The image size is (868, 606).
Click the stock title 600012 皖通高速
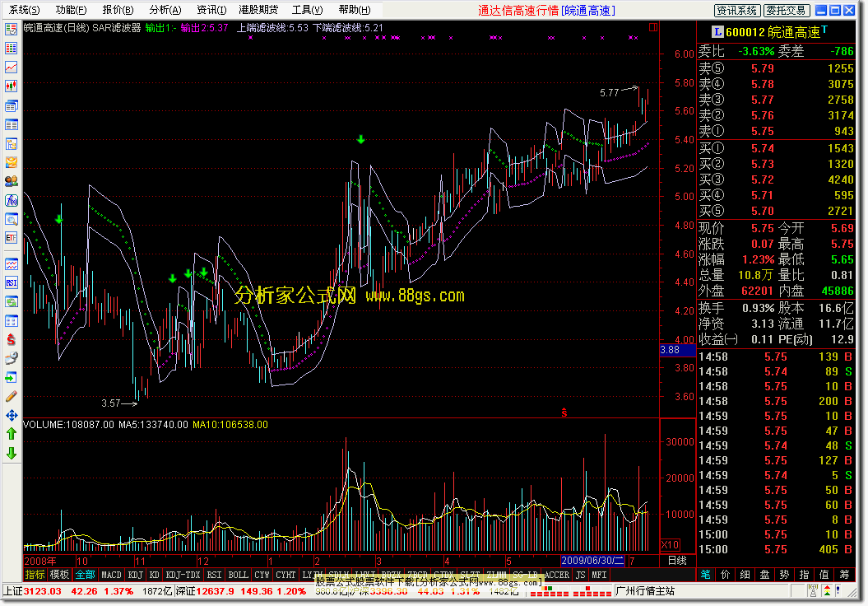tap(773, 32)
